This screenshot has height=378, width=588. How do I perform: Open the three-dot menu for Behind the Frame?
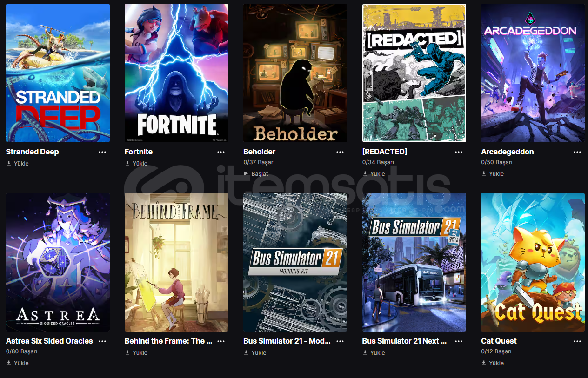[221, 341]
